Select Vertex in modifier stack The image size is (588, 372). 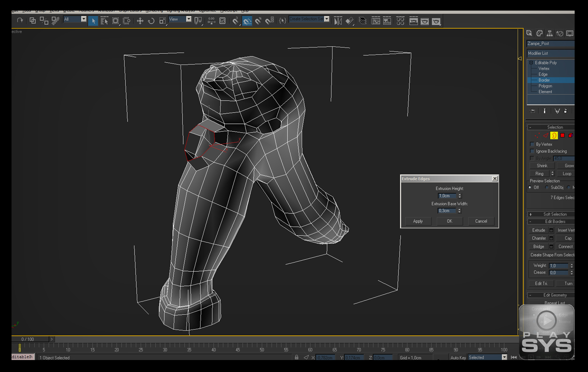coord(544,69)
